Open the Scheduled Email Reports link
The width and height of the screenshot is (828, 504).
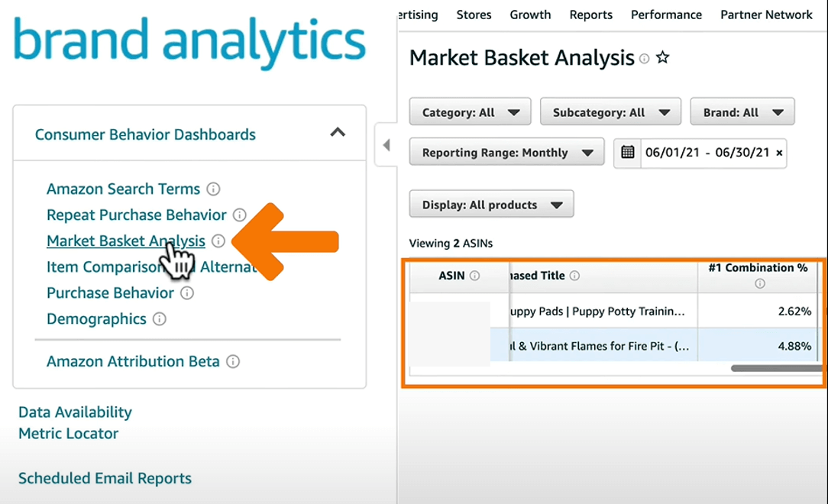point(105,479)
